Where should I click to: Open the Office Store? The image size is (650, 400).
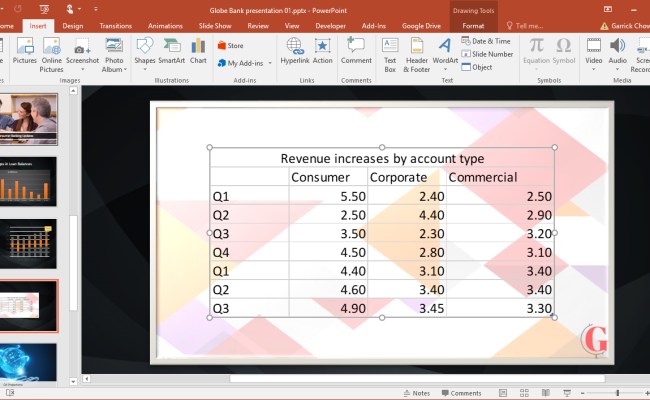230,46
